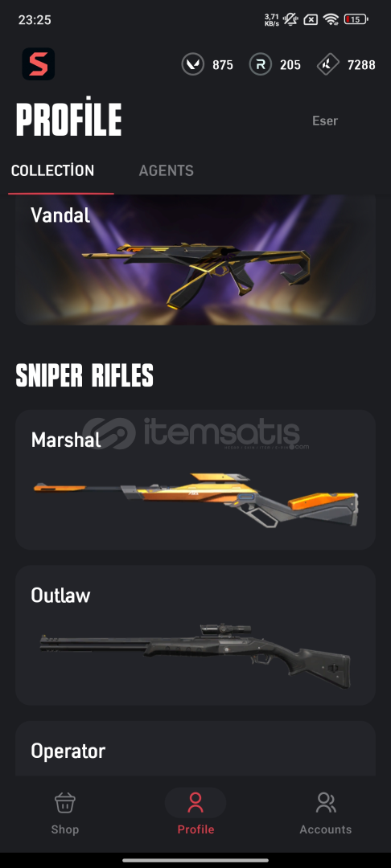Open the Outlaw weapon card

195,636
